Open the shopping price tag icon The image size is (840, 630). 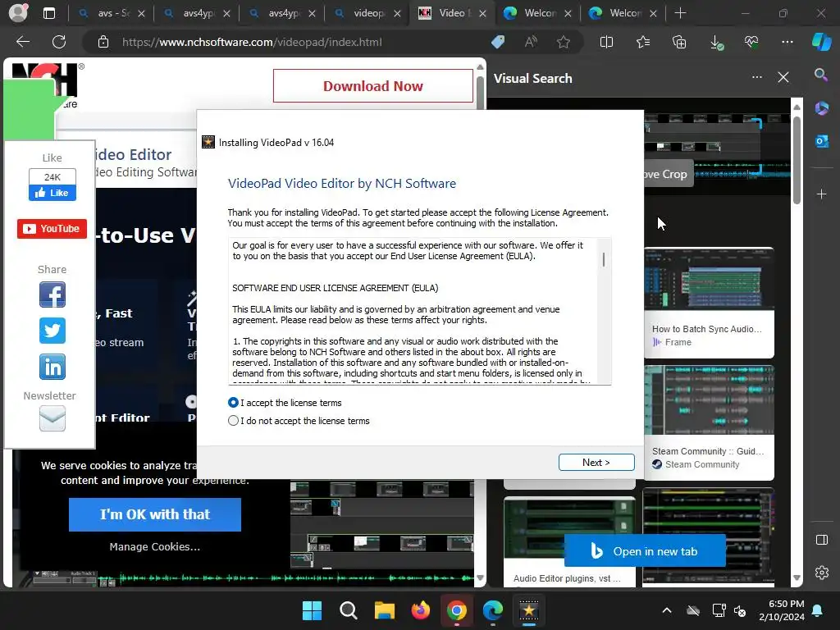(498, 42)
